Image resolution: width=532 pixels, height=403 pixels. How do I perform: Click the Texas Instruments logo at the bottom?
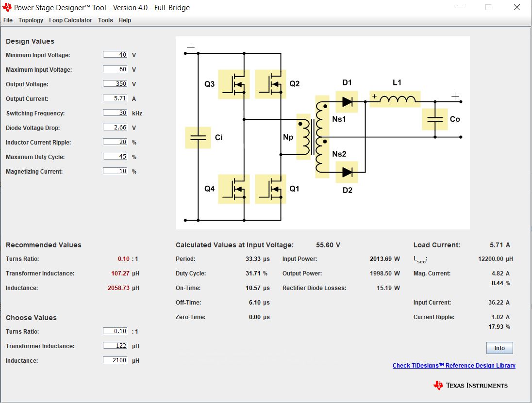tap(468, 385)
